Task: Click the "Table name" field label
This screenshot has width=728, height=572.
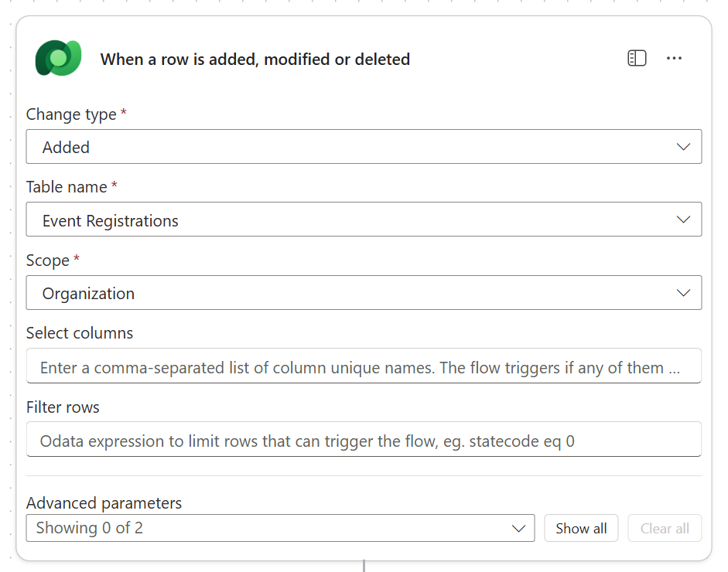Action: tap(67, 187)
